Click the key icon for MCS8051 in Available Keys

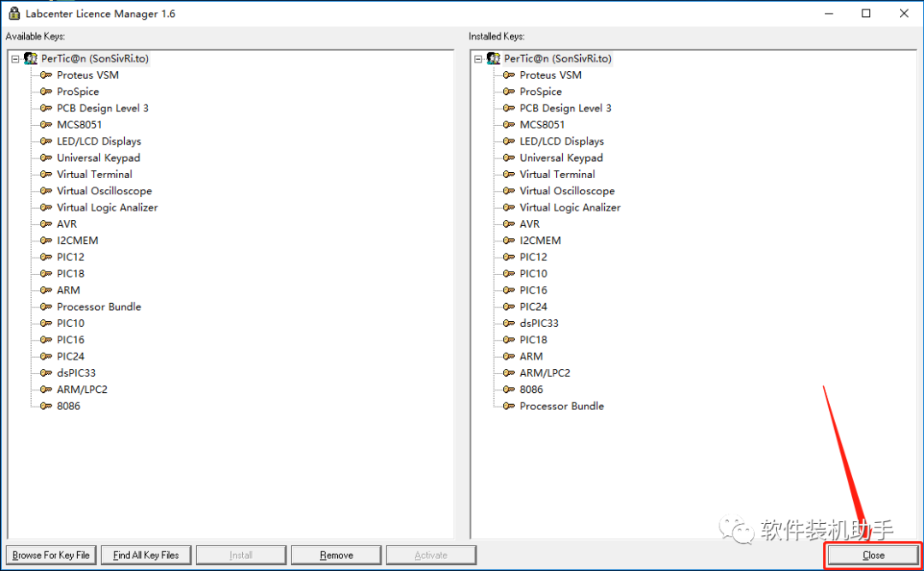(46, 124)
